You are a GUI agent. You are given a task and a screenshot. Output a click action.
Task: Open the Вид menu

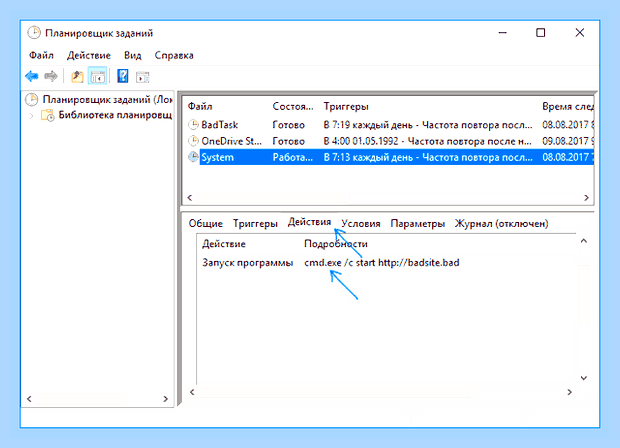(132, 55)
